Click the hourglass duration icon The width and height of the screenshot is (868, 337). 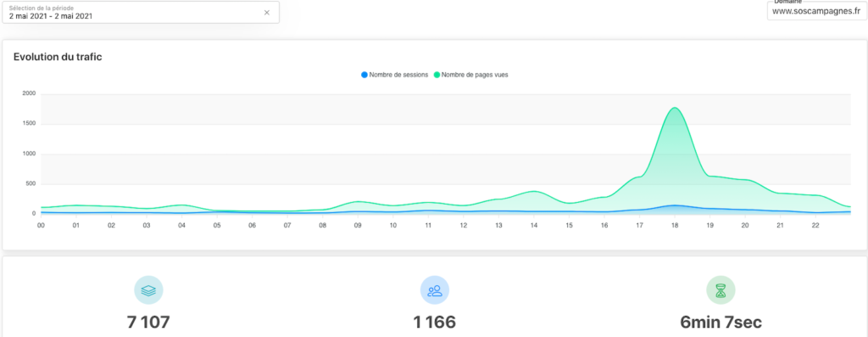(x=721, y=290)
